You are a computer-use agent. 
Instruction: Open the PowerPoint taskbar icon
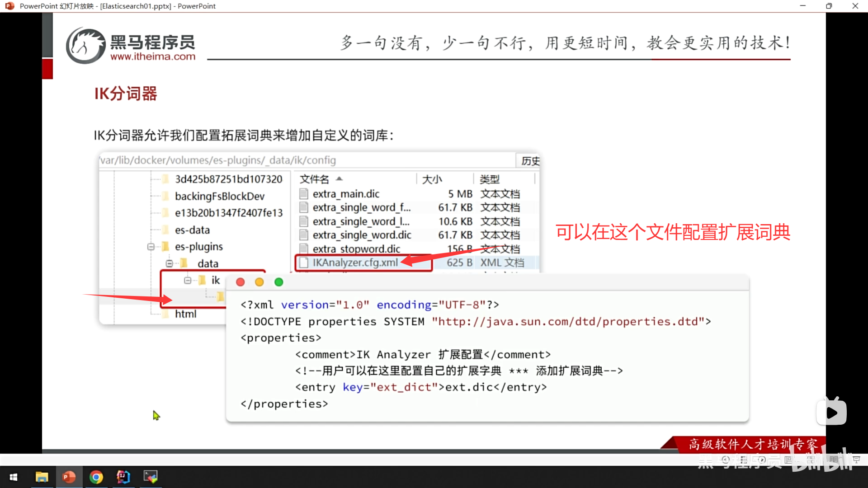point(69,477)
